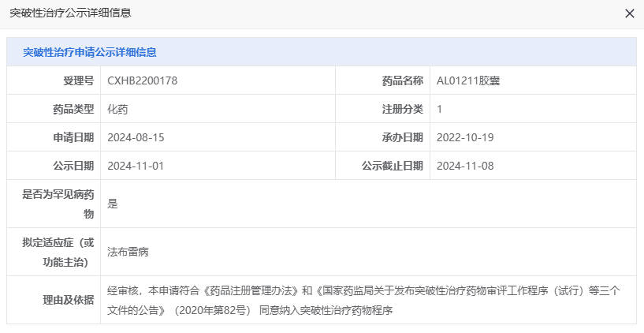Select the drug type value 化药
Image resolution: width=644 pixels, height=333 pixels.
coord(117,109)
